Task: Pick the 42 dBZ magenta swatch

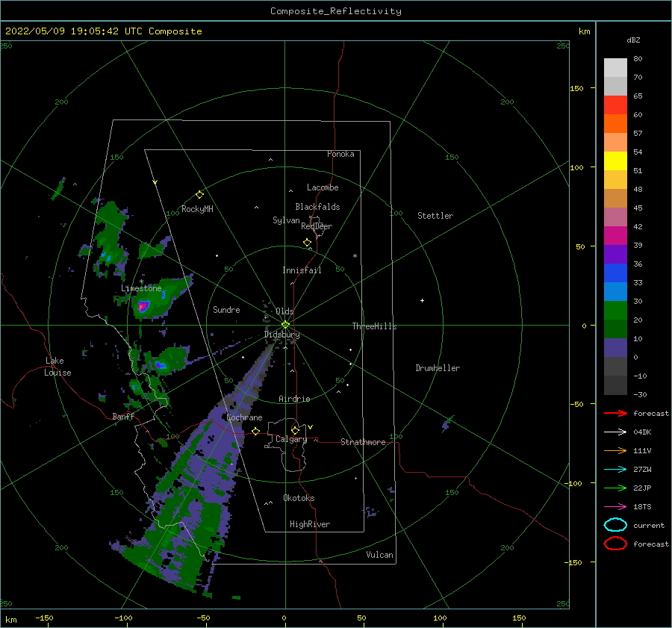Action: click(x=615, y=236)
